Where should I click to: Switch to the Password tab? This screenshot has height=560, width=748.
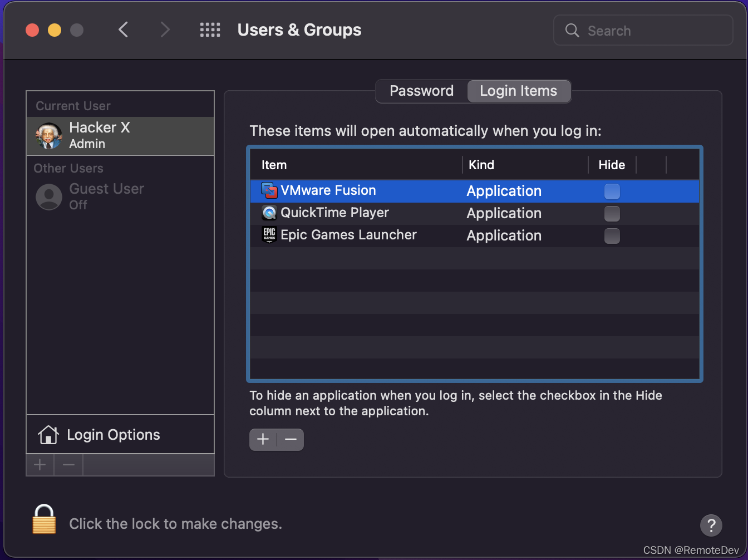(421, 91)
